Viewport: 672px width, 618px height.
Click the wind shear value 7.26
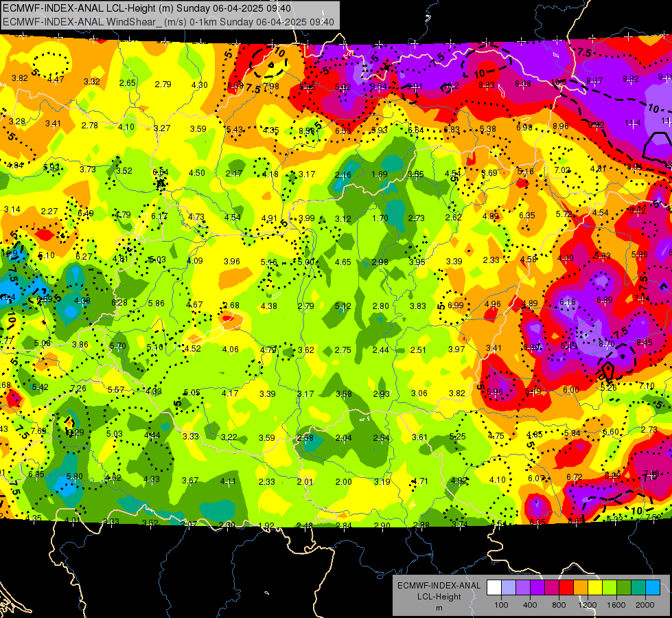point(78,389)
